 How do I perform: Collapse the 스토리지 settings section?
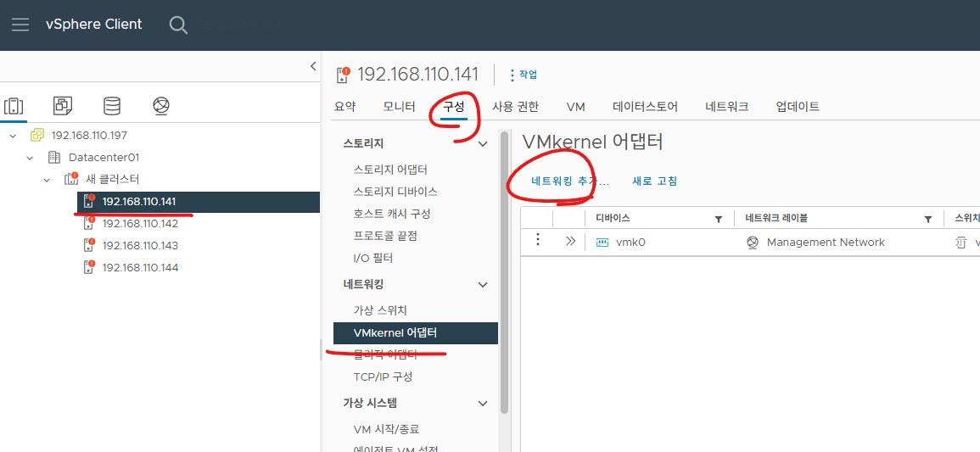pyautogui.click(x=483, y=144)
